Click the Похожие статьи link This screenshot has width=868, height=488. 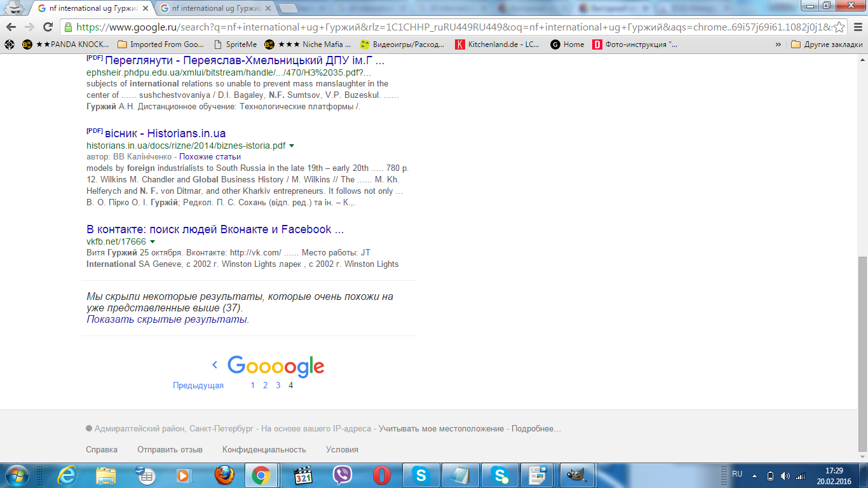[x=210, y=156]
